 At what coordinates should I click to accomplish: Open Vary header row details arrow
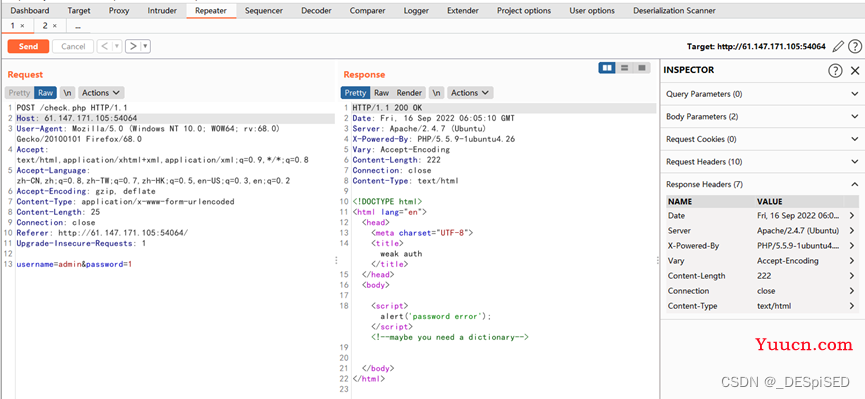(x=852, y=260)
